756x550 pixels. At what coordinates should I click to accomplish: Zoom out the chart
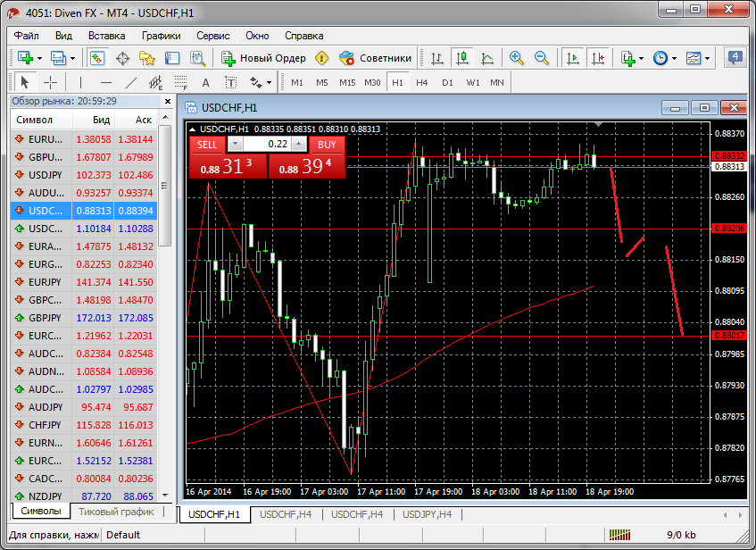(x=542, y=58)
